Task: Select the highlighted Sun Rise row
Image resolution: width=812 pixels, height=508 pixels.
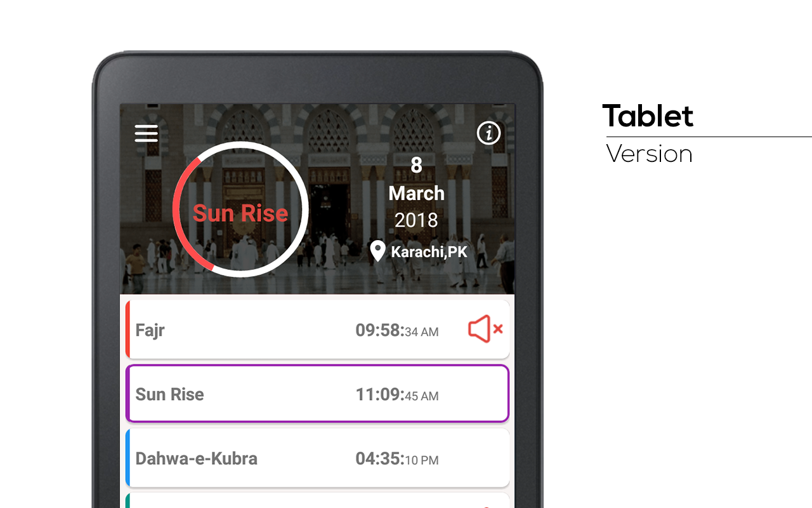Action: [x=318, y=394]
